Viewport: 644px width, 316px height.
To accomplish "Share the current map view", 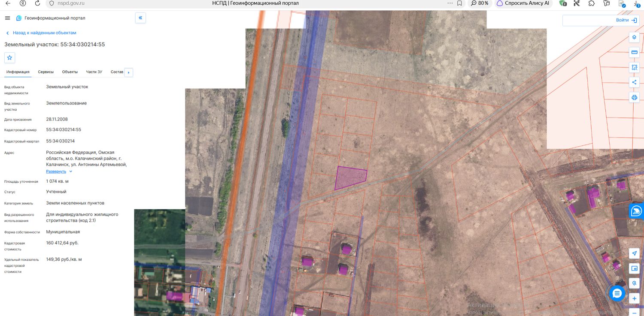I will click(634, 82).
